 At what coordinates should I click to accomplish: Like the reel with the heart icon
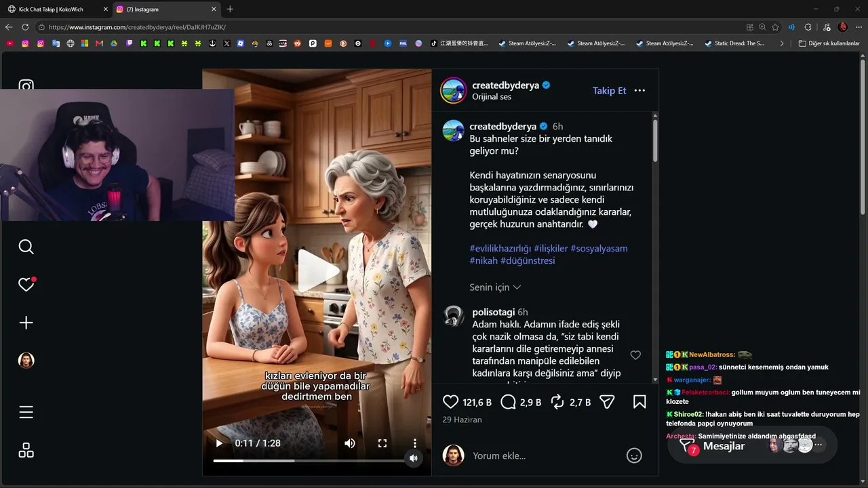click(x=450, y=402)
